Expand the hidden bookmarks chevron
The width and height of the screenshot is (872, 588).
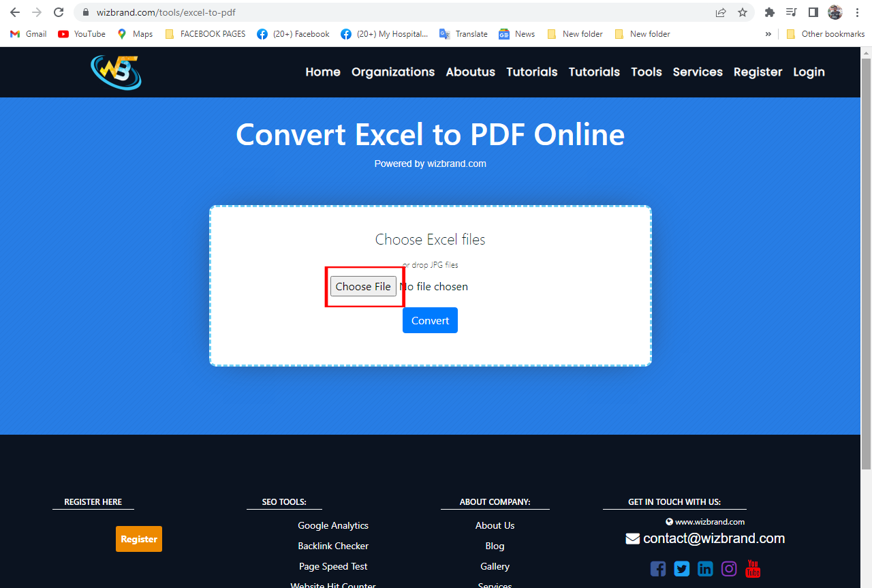pos(768,34)
